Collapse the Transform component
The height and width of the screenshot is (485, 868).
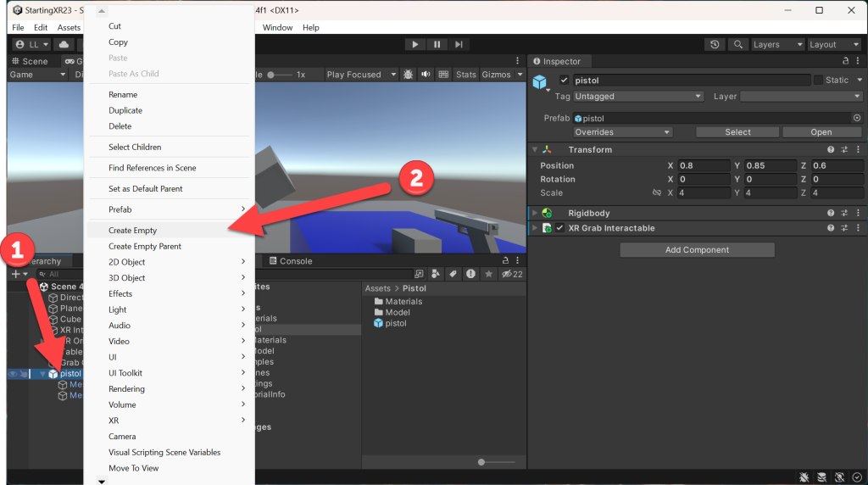(x=535, y=149)
